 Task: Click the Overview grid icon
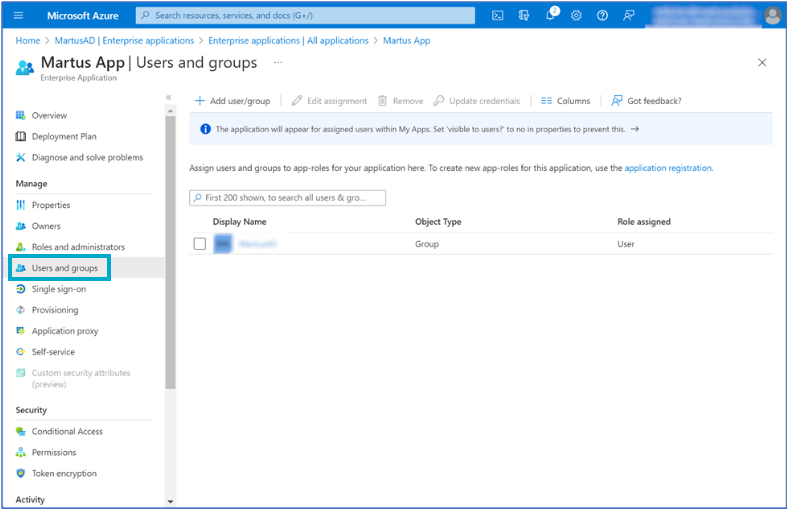click(x=21, y=115)
